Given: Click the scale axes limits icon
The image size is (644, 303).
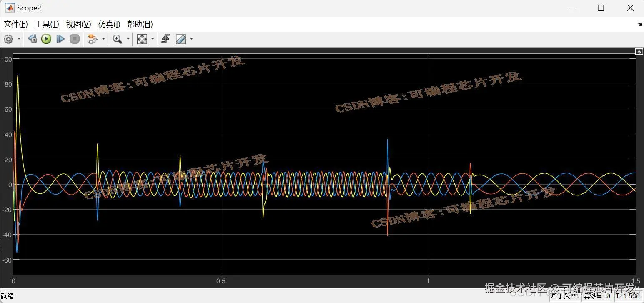Looking at the screenshot, I should [142, 39].
